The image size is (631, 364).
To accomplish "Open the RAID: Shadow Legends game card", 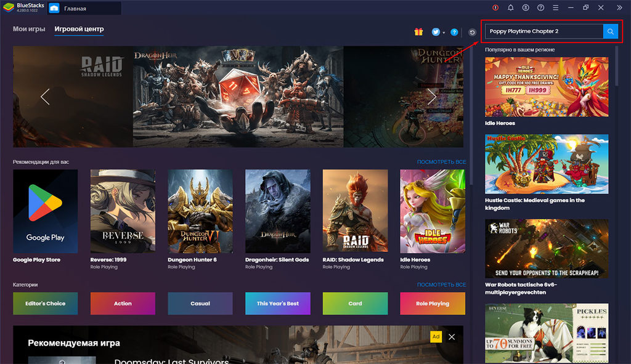I will (x=355, y=211).
